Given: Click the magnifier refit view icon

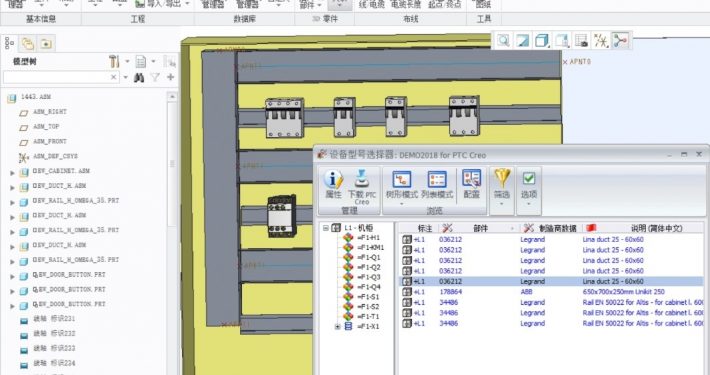Looking at the screenshot, I should (503, 41).
